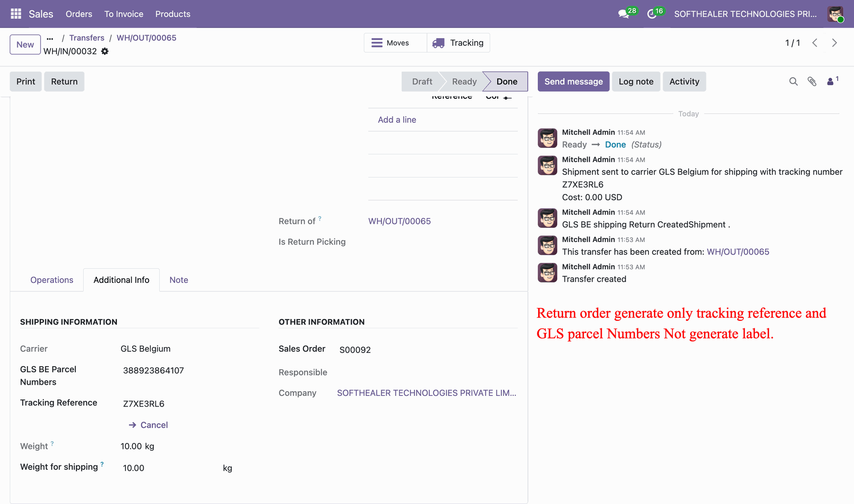The width and height of the screenshot is (854, 504).
Task: Open the Orders menu in the navbar
Action: (79, 14)
